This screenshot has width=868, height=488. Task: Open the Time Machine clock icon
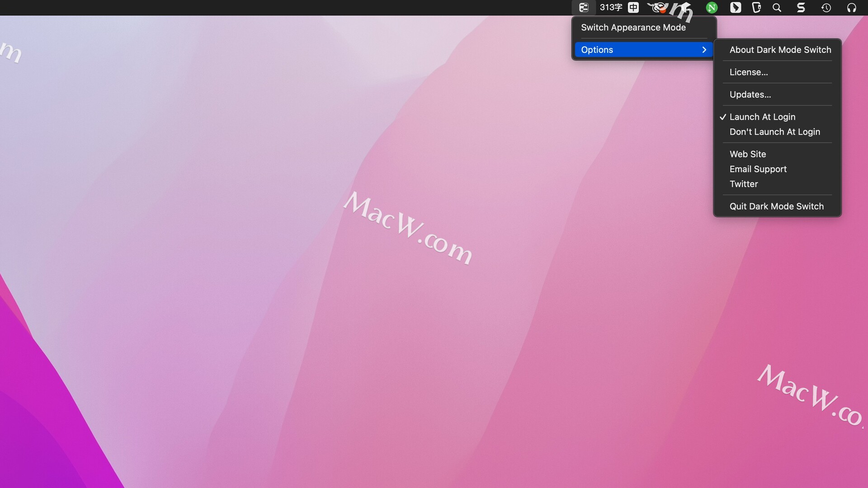tap(826, 8)
